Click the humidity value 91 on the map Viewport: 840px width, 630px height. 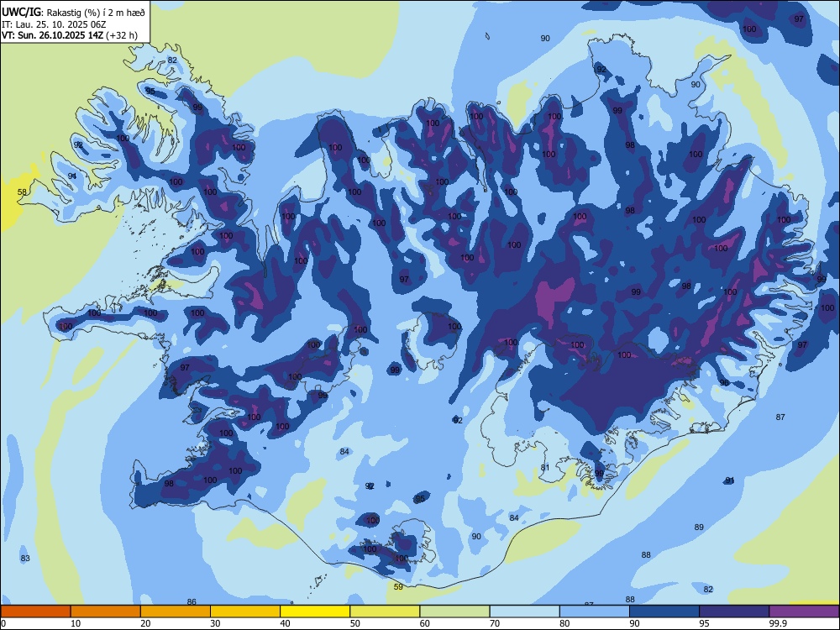point(730,480)
